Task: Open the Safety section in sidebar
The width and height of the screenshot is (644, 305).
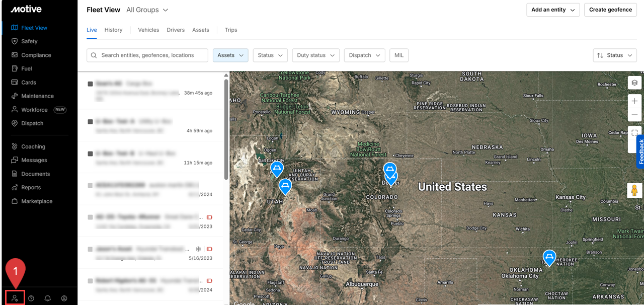Action: [29, 41]
